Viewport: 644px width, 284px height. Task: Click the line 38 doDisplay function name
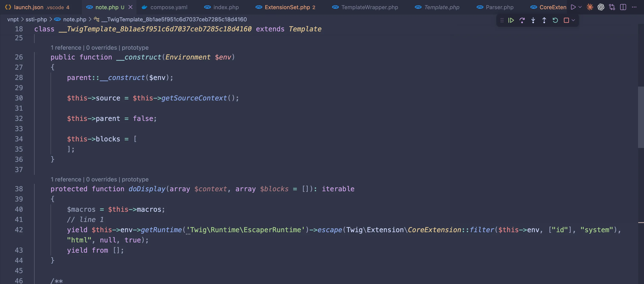pos(147,189)
